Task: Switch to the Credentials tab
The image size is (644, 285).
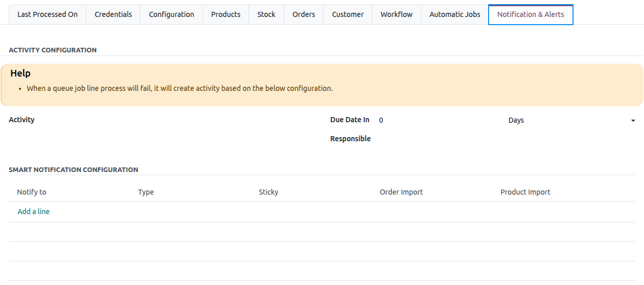Action: 113,14
